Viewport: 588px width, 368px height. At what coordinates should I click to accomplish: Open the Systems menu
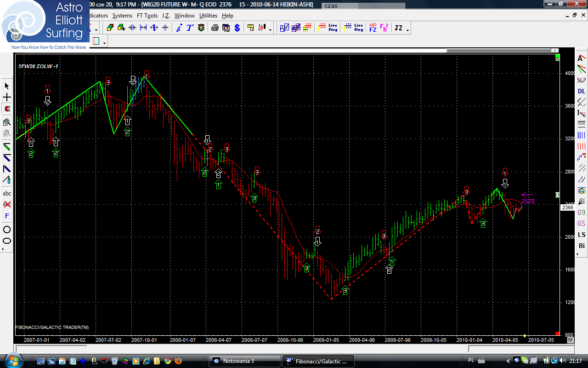point(122,16)
